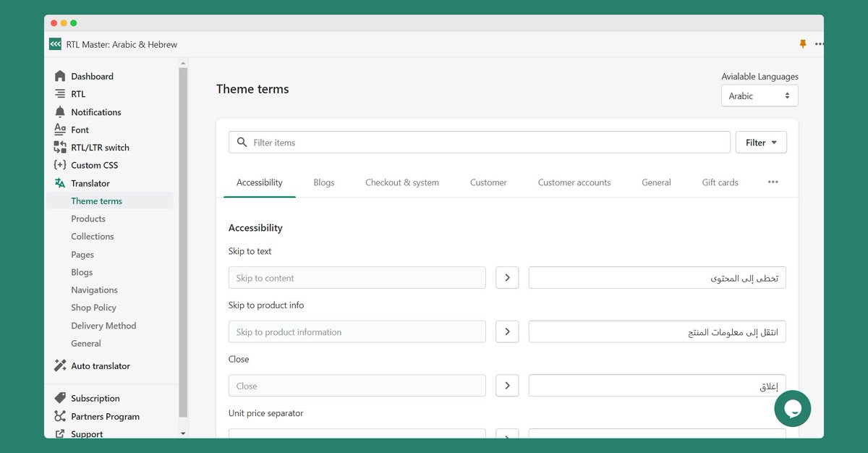Viewport: 868px width, 453px height.
Task: Click the sidebar vertical scrollbar
Action: 183,242
